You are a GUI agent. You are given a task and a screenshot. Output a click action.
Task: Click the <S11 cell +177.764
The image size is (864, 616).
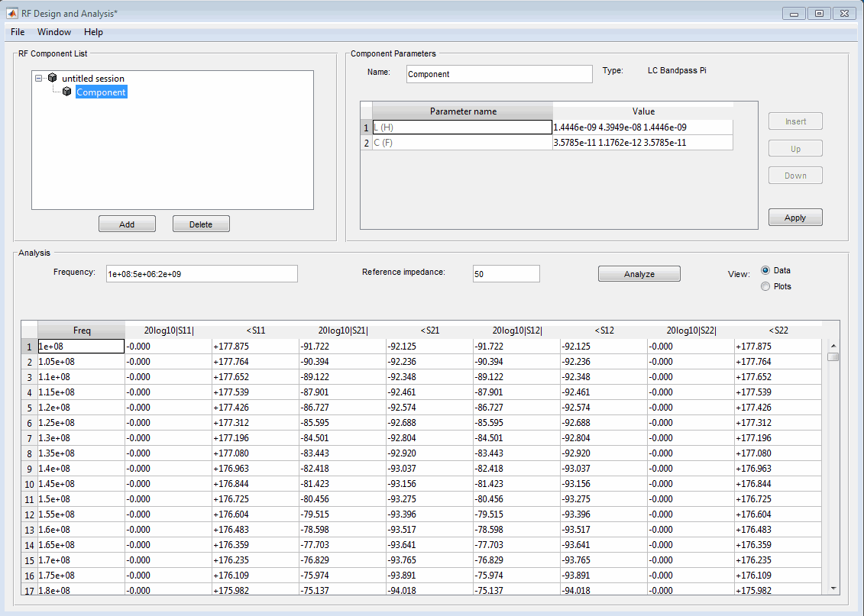[256, 362]
